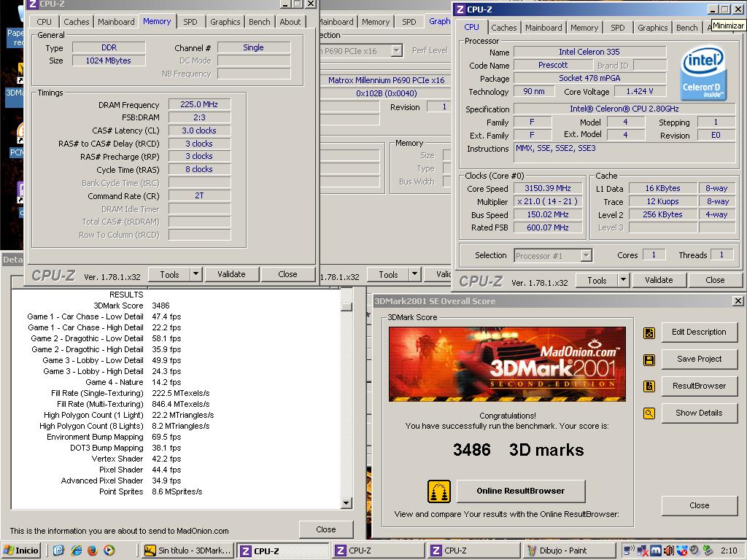Screen dimensions: 747x560
Task: Click the Show Details button
Action: coord(699,413)
